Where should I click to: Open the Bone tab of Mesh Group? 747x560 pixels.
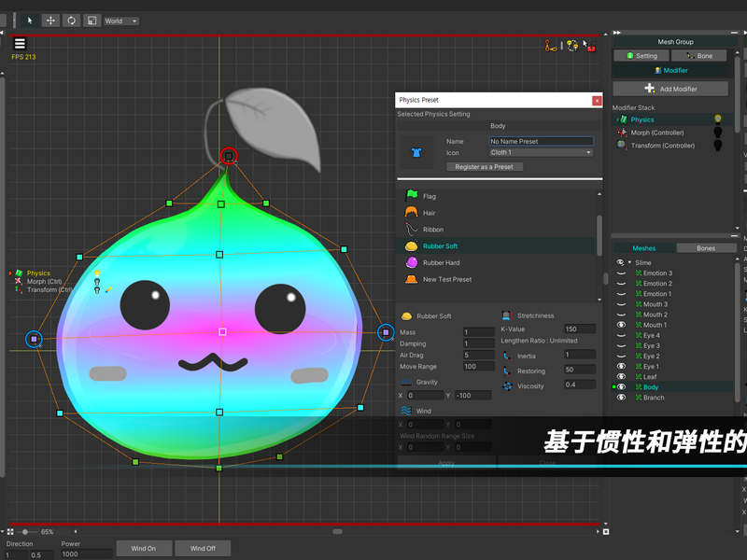(698, 56)
